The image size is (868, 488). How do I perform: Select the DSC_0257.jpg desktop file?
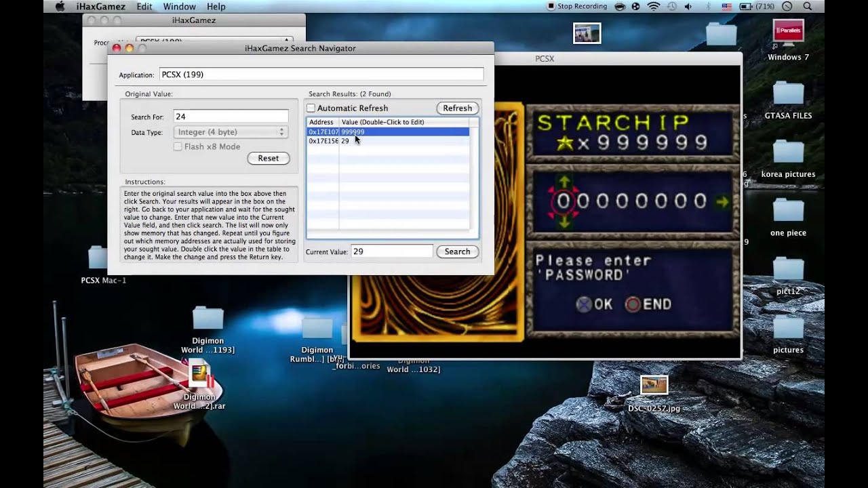[x=654, y=394]
